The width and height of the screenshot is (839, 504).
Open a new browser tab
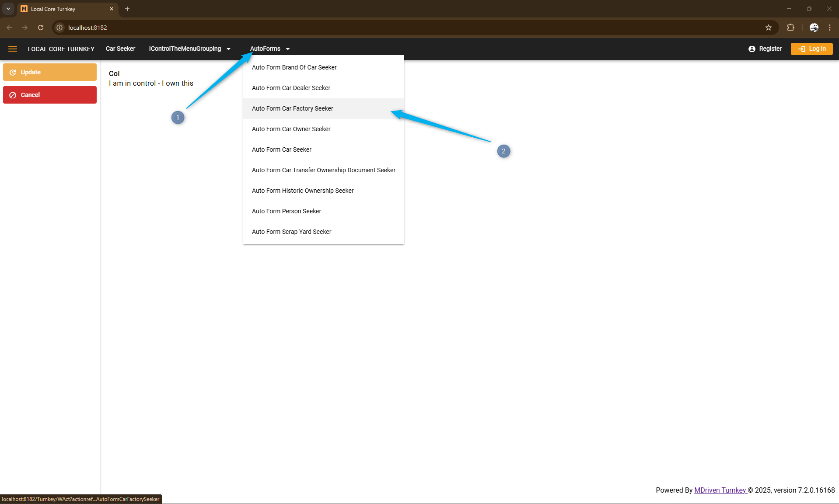point(127,9)
